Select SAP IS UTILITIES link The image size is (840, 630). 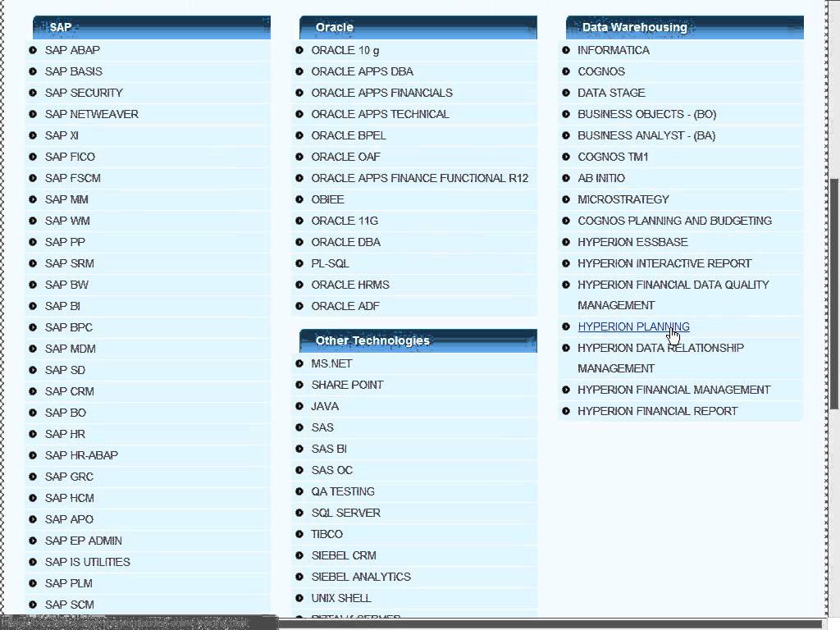87,563
